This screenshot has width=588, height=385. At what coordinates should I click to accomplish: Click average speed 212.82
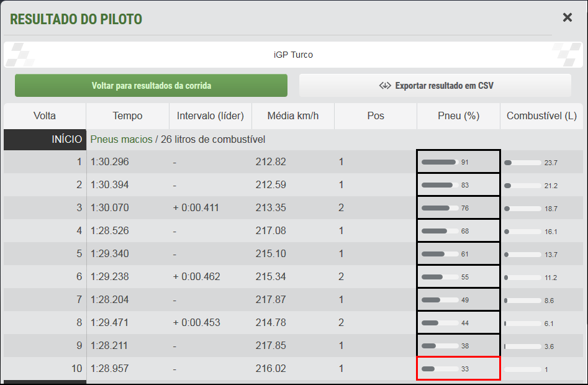(x=271, y=162)
